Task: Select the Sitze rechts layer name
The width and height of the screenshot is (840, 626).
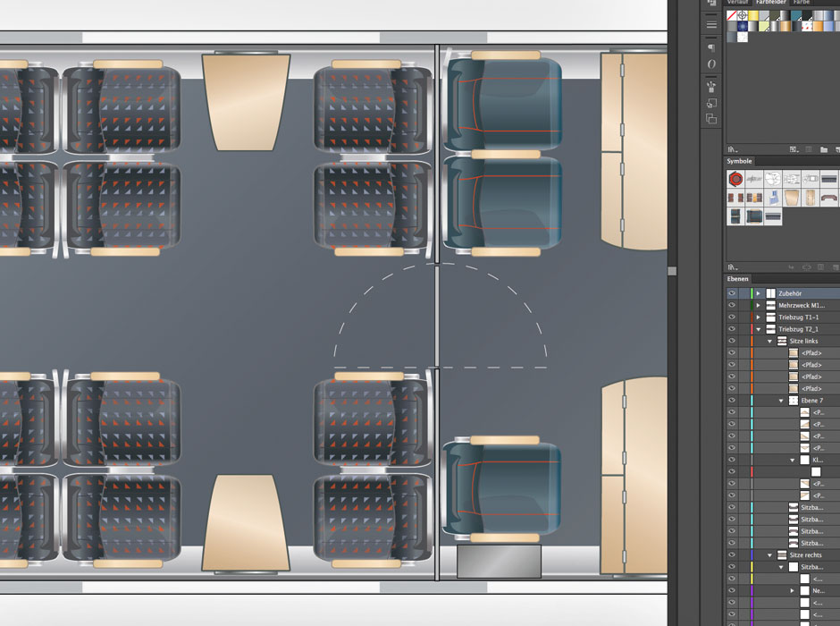Action: [805, 554]
